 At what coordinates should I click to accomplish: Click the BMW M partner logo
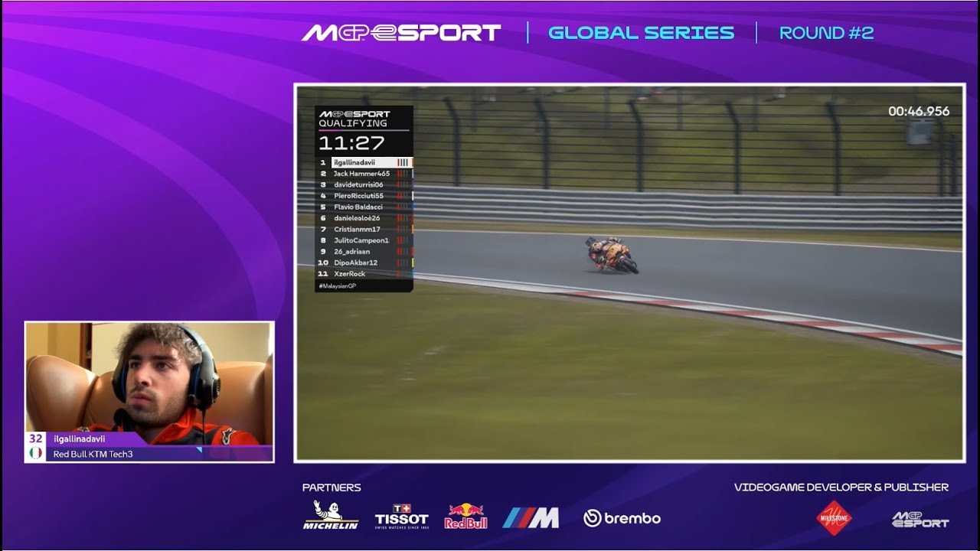(x=531, y=518)
